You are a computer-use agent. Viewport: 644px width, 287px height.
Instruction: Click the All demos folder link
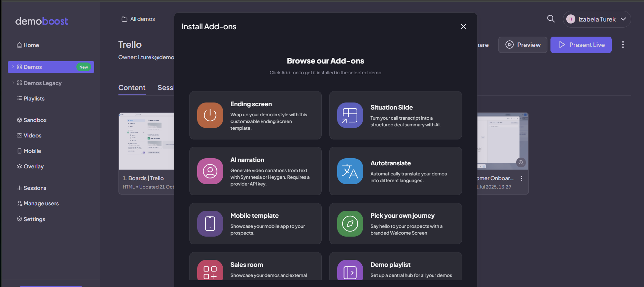click(x=138, y=19)
